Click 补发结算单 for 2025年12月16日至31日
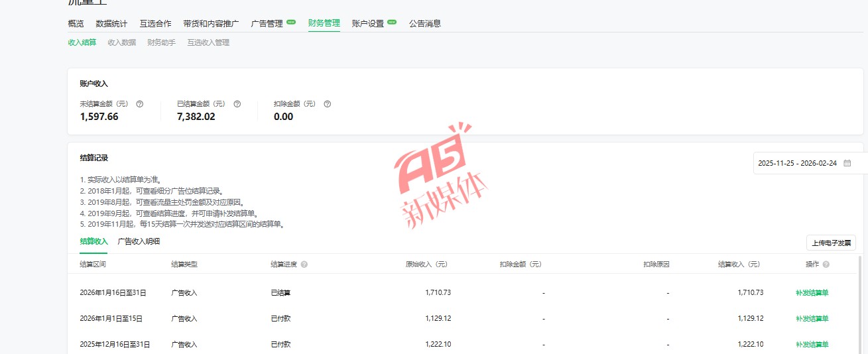 coord(812,344)
